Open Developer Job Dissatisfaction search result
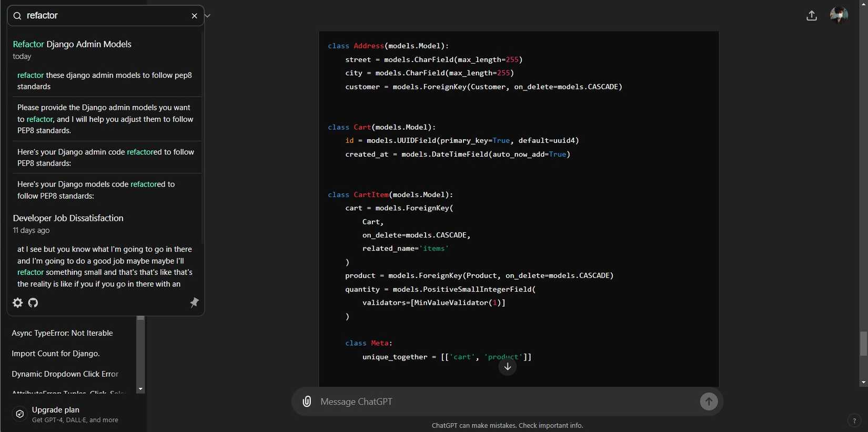This screenshot has height=432, width=868. (68, 218)
